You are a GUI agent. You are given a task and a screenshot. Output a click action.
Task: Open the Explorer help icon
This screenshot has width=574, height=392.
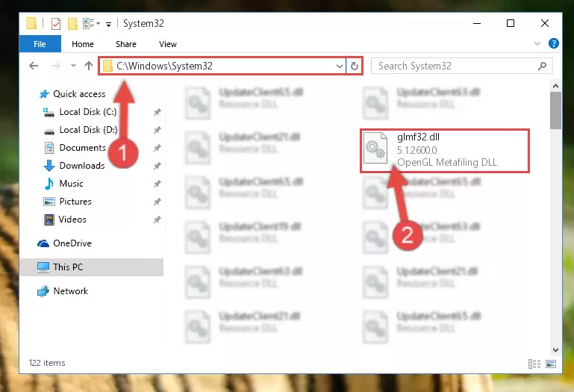point(554,43)
